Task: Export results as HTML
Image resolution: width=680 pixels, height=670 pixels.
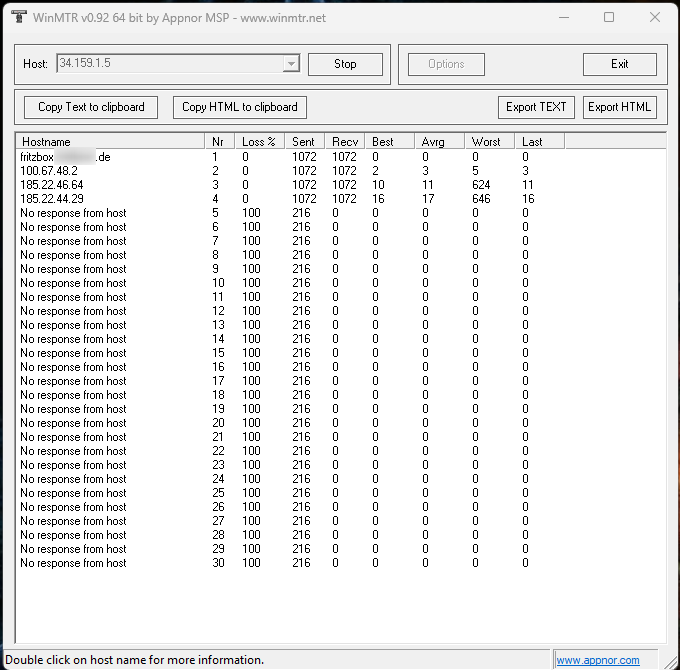Action: tap(619, 107)
